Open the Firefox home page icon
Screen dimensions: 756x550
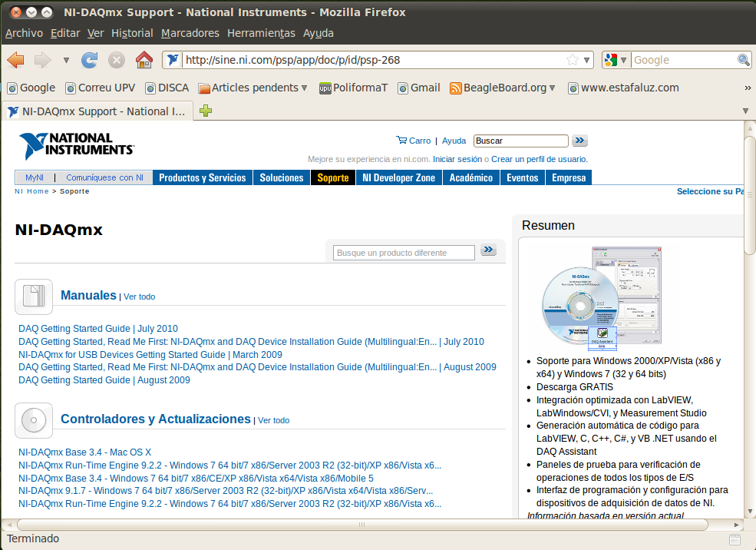click(x=144, y=60)
